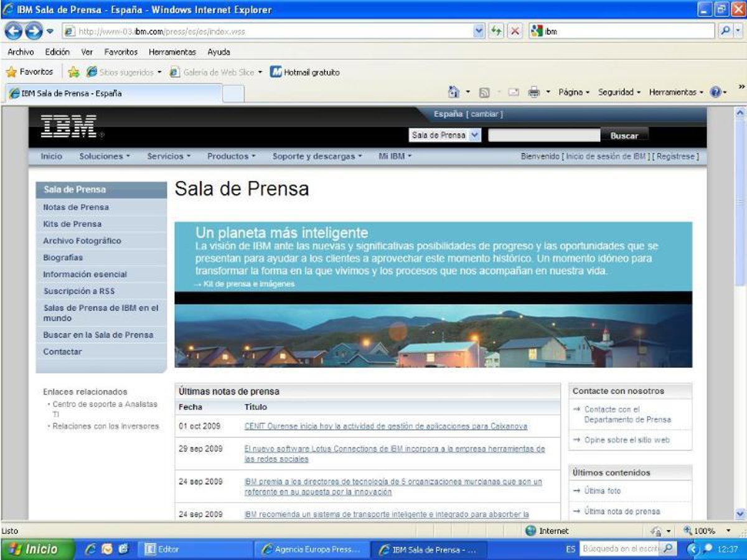
Task: Click the IBM site search text field
Action: (544, 135)
